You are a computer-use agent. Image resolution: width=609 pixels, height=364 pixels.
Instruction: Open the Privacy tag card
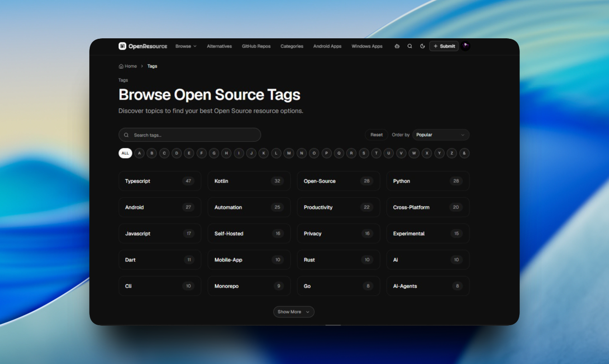tap(339, 234)
